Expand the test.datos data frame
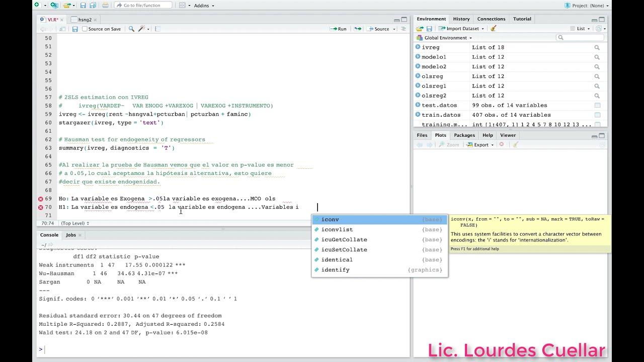This screenshot has width=644, height=362. coord(418,105)
